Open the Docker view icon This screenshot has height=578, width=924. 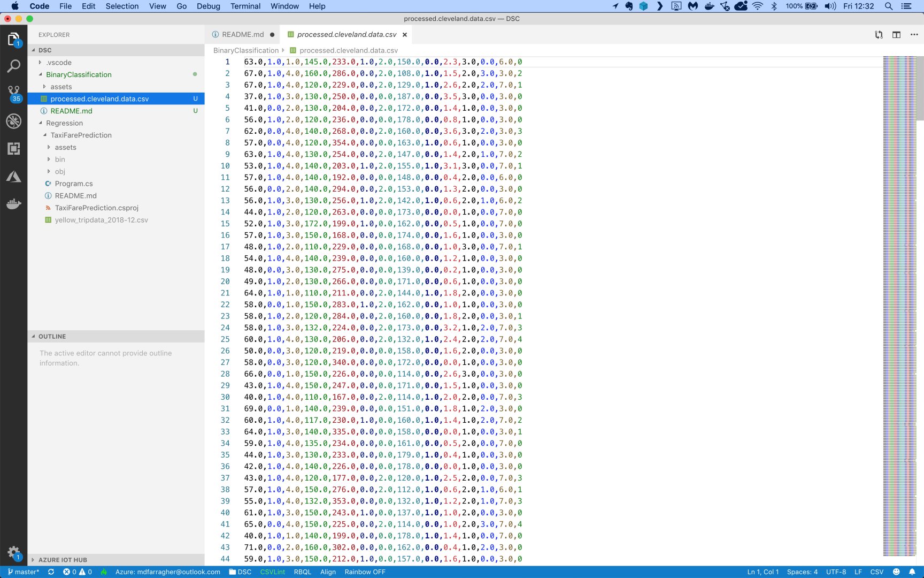(13, 204)
